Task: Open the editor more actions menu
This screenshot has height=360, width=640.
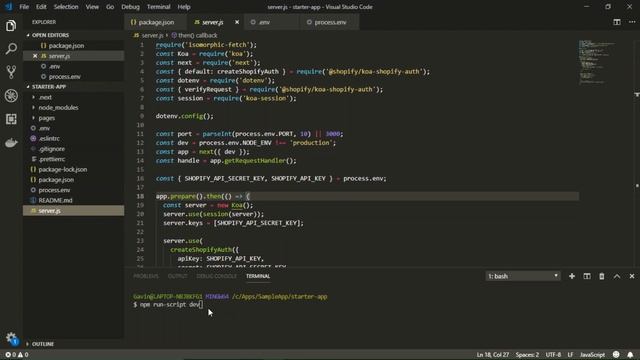Action: click(x=631, y=22)
